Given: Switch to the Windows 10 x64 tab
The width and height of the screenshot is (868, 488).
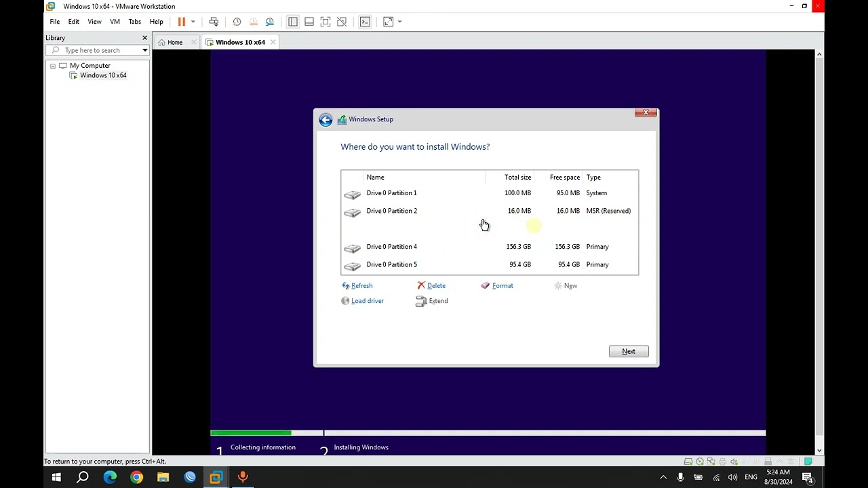Looking at the screenshot, I should pos(240,42).
